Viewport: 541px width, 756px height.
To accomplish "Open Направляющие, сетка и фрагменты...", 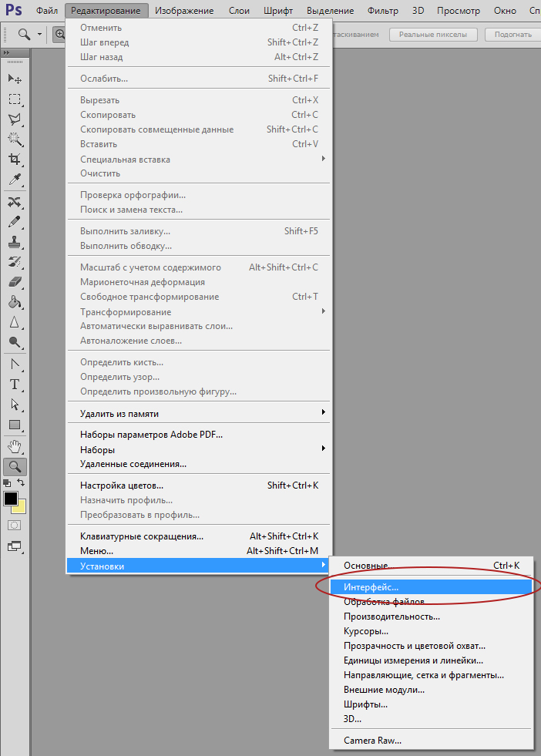I will click(431, 675).
